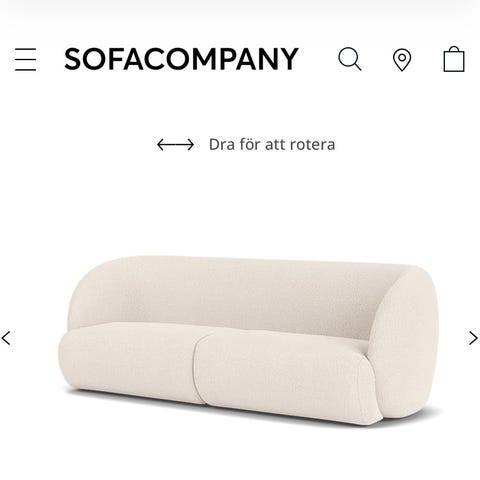Advance the image carousel forward
Viewport: 480px width, 480px height.
[x=473, y=338]
